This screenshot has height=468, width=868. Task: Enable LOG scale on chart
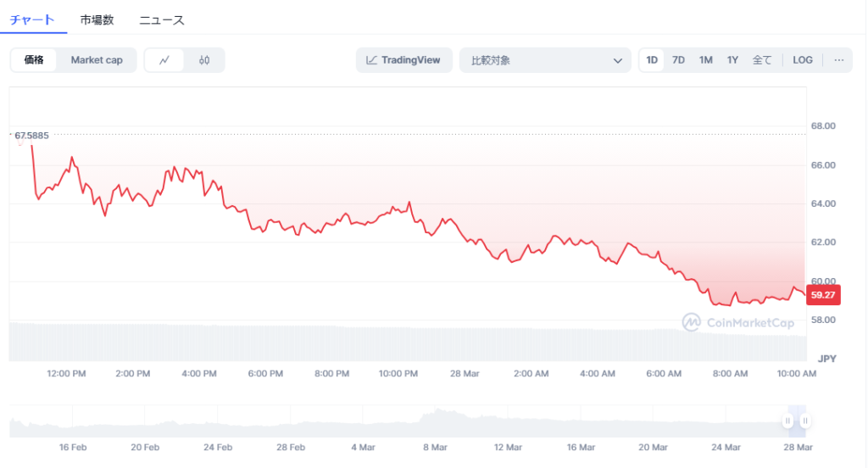tap(802, 60)
